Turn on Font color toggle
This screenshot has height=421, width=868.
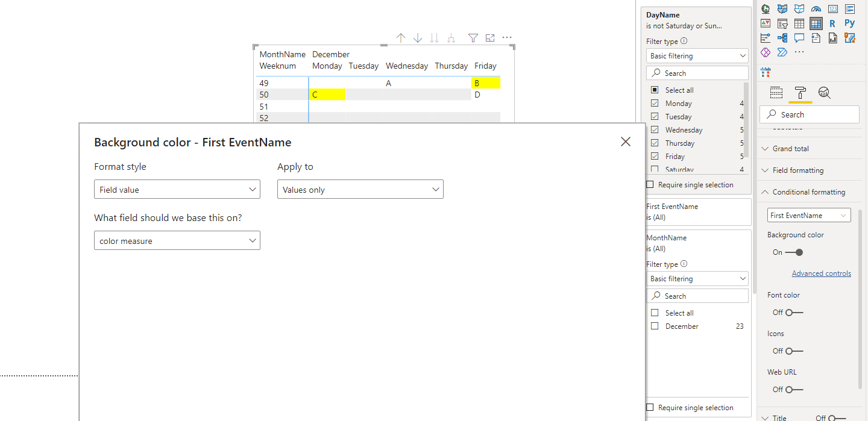[794, 313]
